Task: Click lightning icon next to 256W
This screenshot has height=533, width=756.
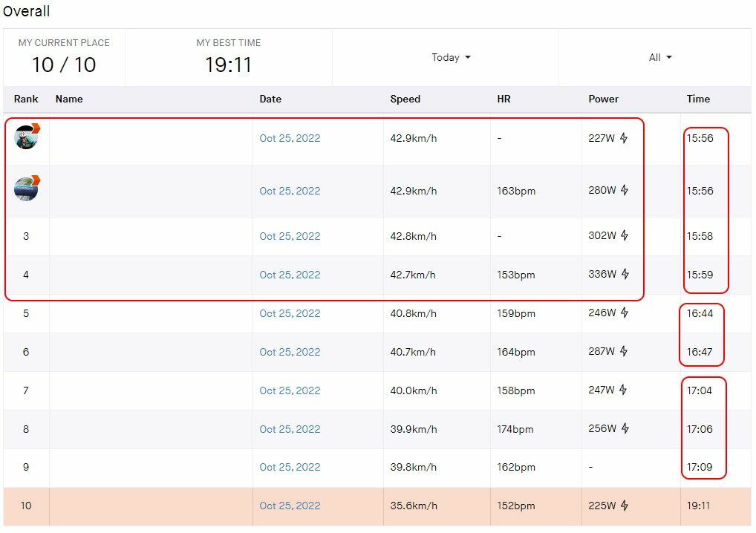Action: point(625,428)
